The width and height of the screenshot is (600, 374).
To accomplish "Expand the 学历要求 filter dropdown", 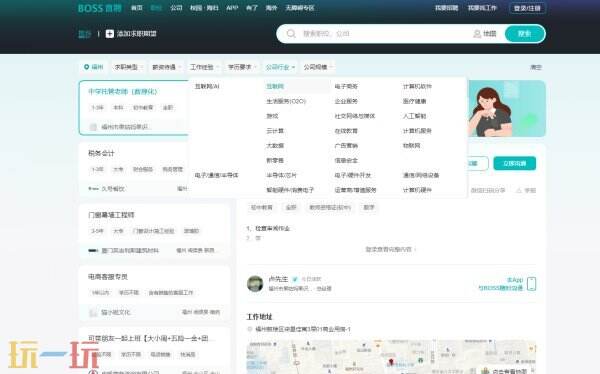I will [242, 67].
